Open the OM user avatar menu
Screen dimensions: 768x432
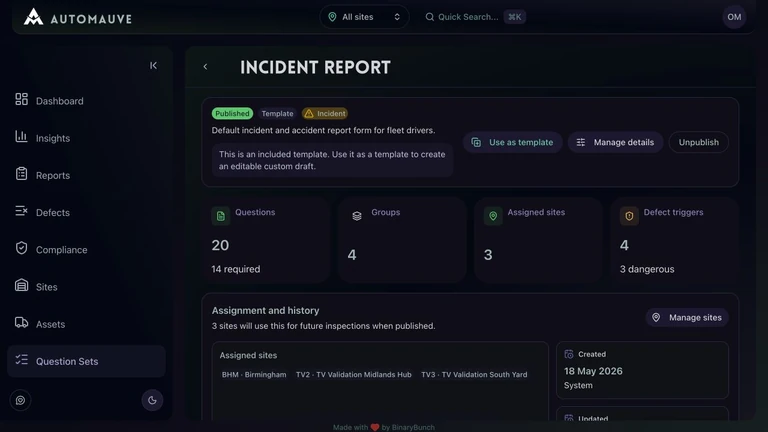click(x=734, y=17)
